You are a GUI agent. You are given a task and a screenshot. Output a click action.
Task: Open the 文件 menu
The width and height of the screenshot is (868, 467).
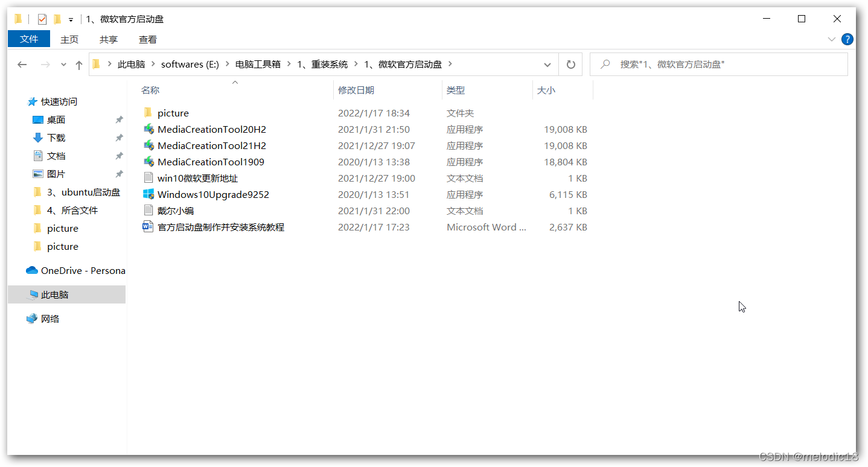pos(29,39)
